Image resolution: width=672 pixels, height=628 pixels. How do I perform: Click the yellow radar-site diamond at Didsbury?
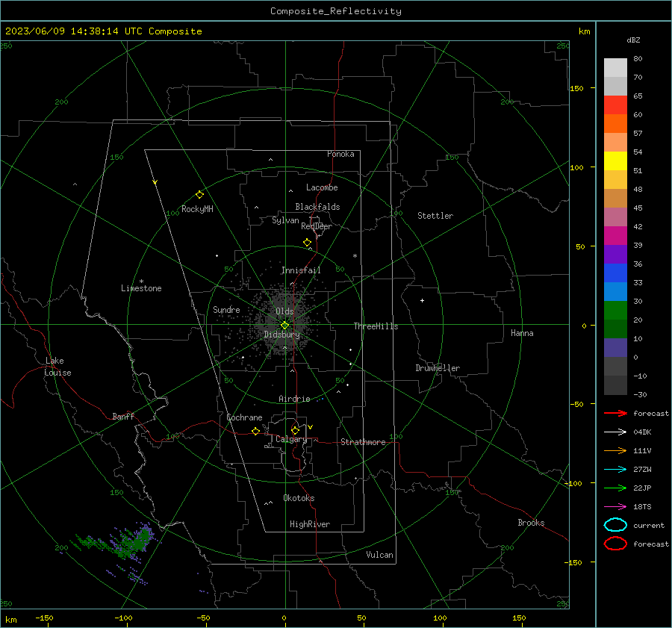(284, 326)
